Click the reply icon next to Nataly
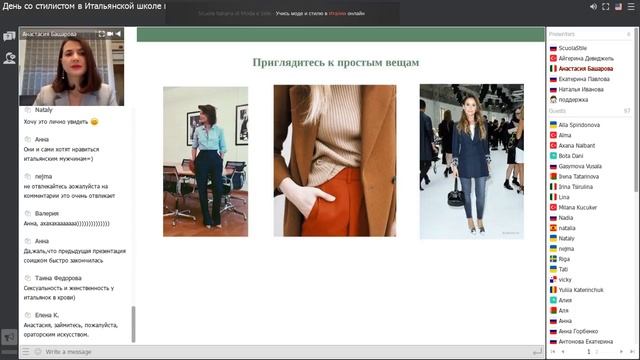The width and height of the screenshot is (640, 360). pyautogui.click(x=28, y=110)
